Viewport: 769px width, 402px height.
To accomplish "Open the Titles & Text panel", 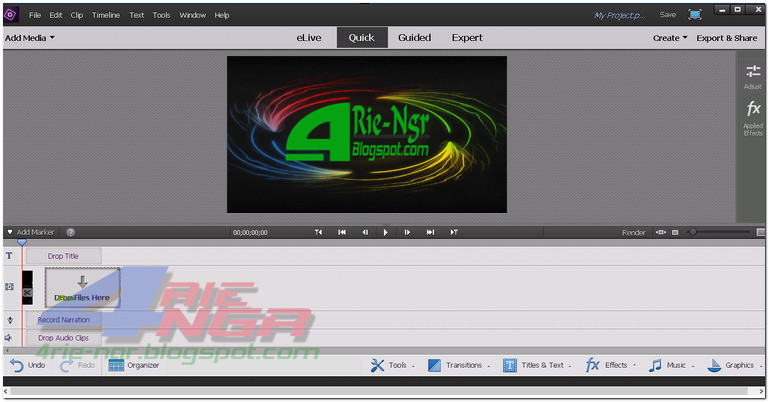I will (x=534, y=365).
